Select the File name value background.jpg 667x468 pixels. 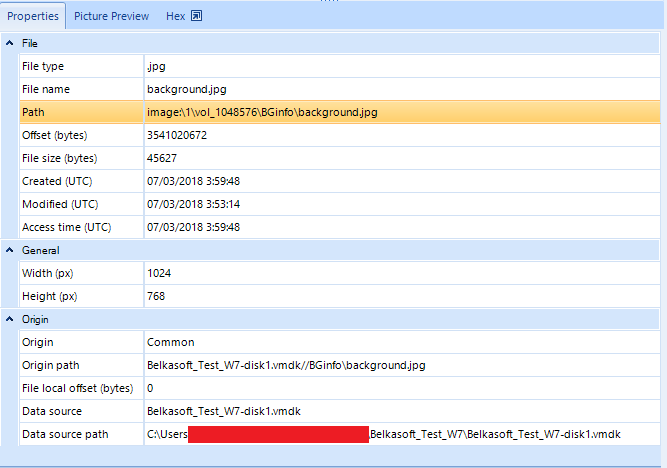click(x=189, y=89)
